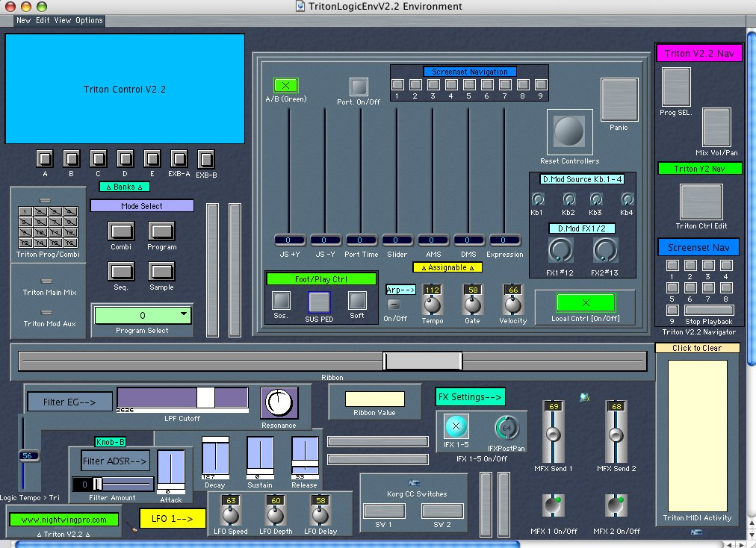Screen dimensions: 756x548
Task: Click the Mix Vol/Pan button
Action: point(716,127)
